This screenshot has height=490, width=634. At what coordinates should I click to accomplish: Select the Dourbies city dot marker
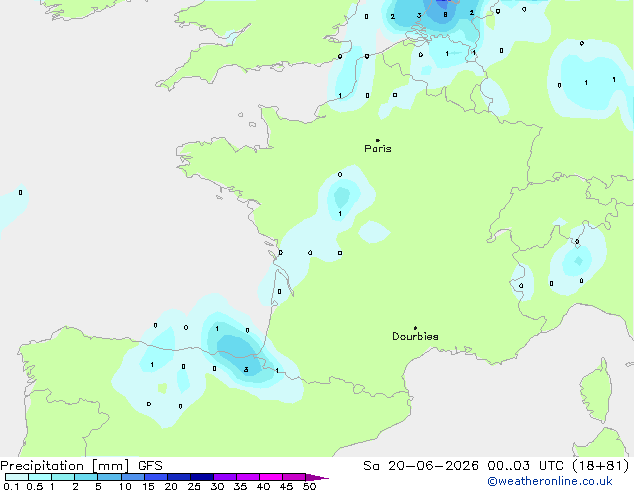[415, 328]
